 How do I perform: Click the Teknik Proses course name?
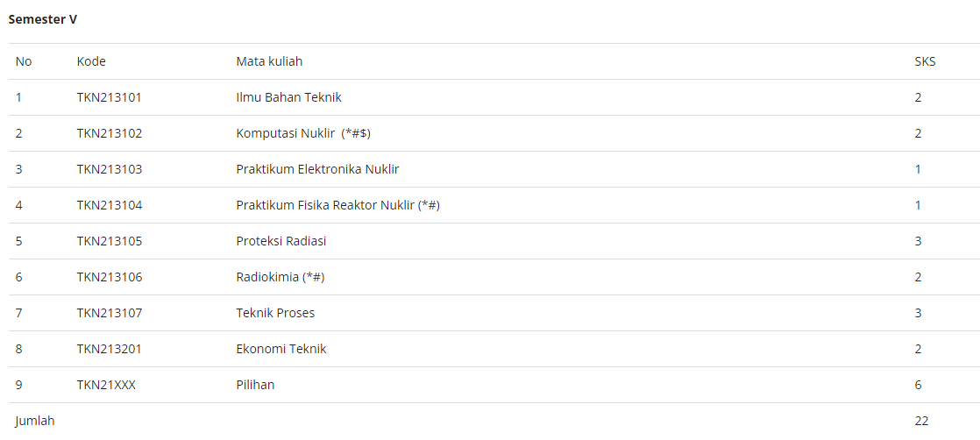275,313
